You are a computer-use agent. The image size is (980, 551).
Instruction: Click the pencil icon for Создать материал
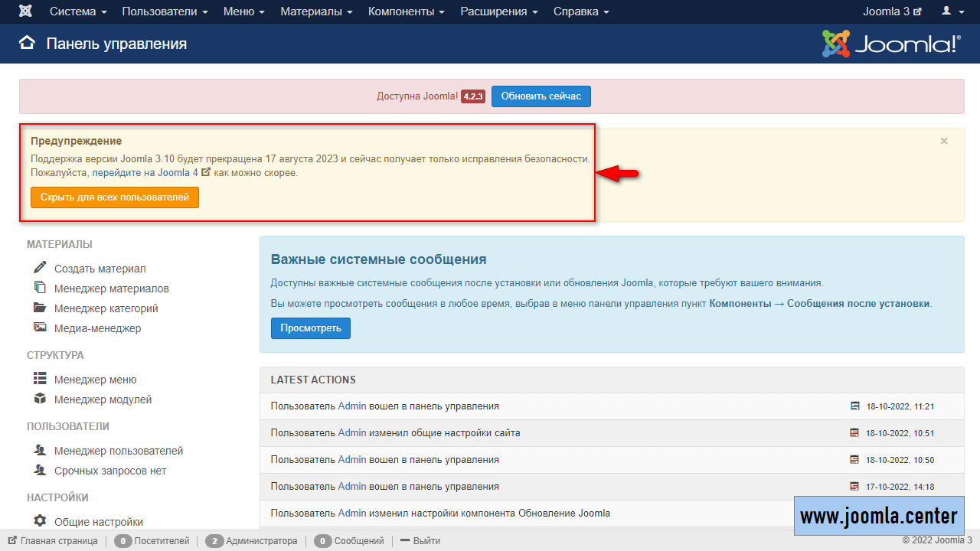[x=40, y=268]
